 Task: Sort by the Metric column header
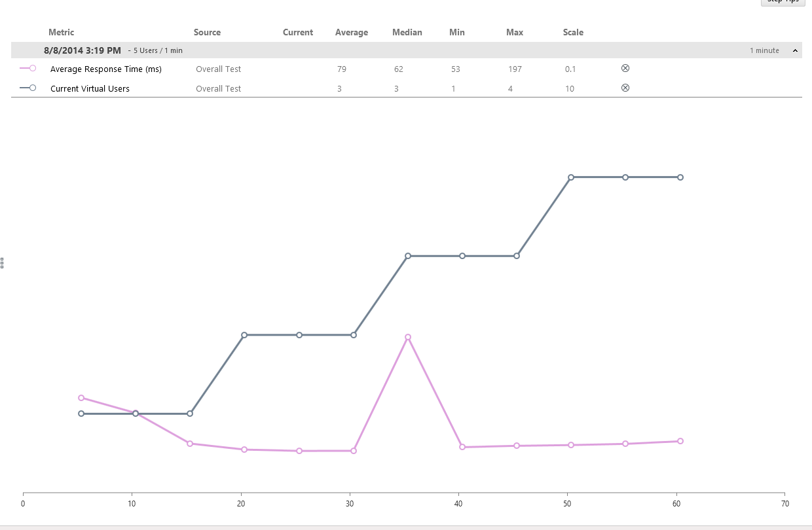[62, 32]
